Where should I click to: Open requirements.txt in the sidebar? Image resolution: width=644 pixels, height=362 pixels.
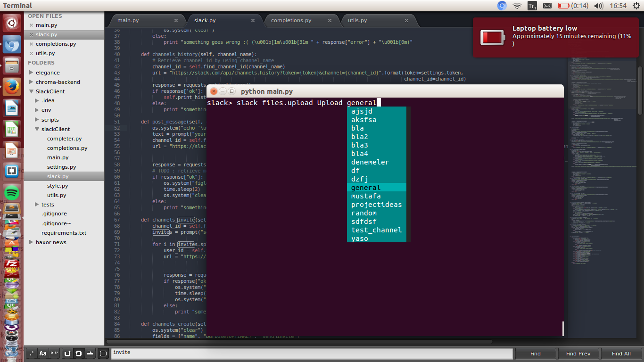64,233
